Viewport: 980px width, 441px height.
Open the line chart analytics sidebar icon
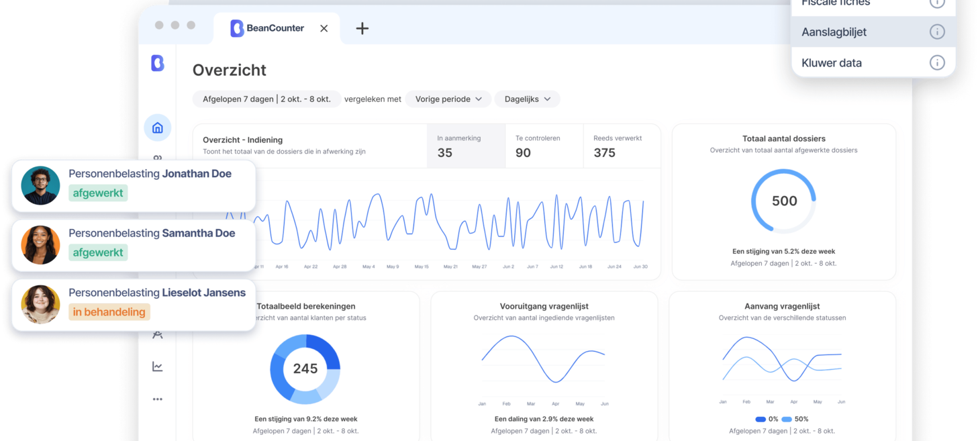coord(158,366)
